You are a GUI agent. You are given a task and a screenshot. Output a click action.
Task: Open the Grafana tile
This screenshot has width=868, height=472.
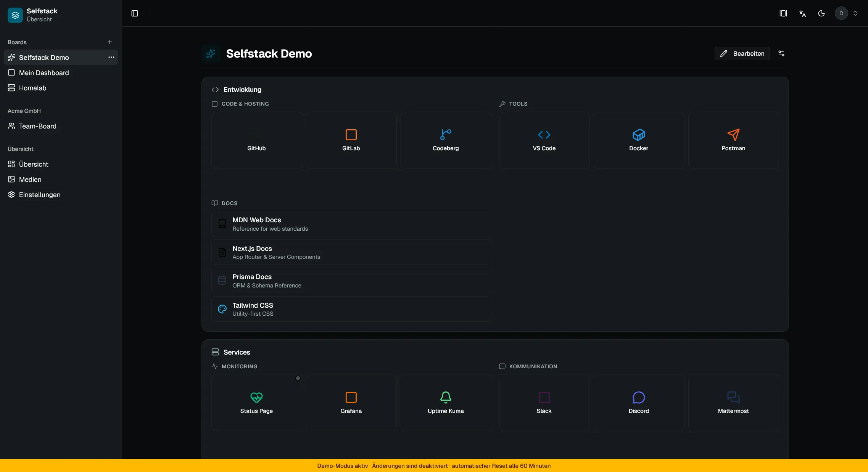351,403
